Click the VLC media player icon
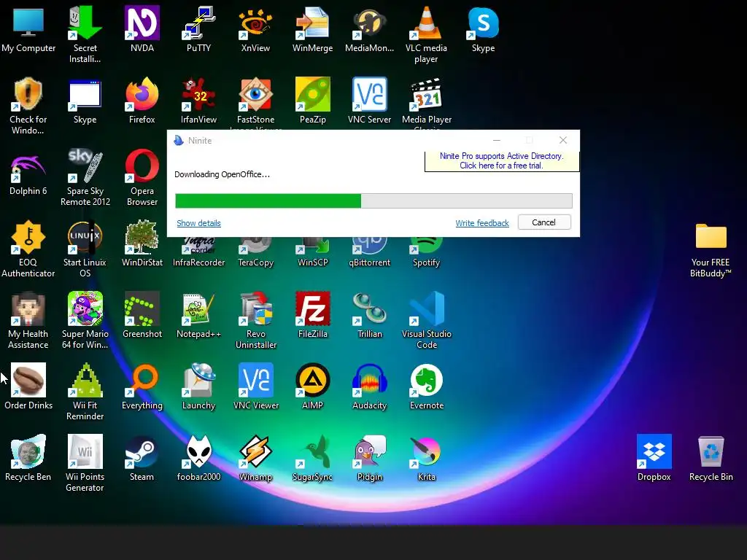 426,23
